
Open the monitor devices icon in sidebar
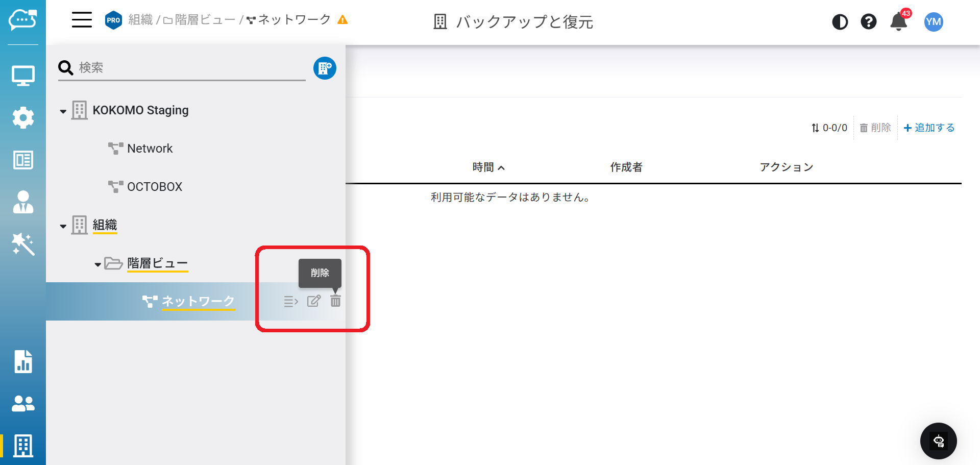23,76
